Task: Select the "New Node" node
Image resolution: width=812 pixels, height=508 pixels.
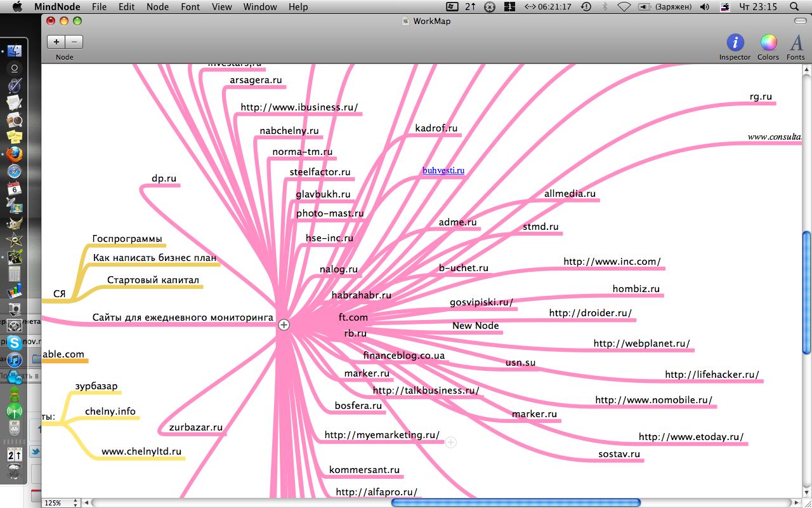Action: click(x=475, y=326)
